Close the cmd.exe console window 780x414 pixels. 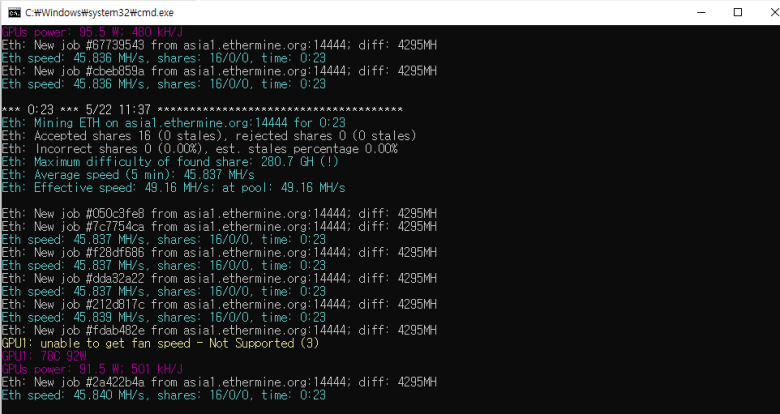[774, 12]
